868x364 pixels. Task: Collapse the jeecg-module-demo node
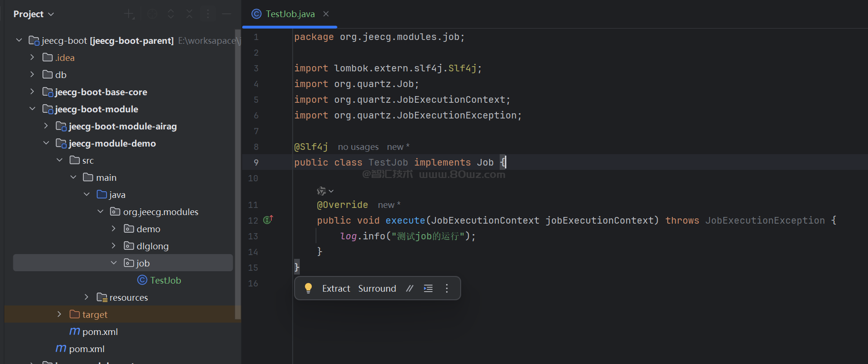[46, 143]
